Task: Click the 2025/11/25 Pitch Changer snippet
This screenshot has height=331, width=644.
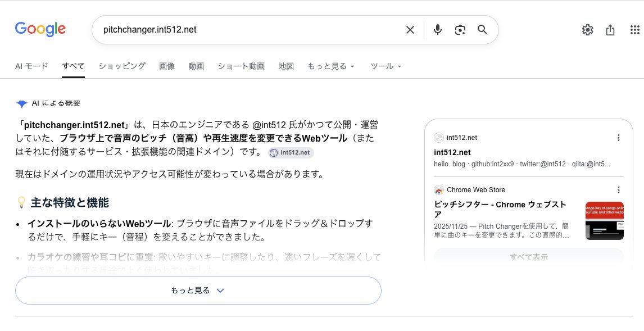Action: point(501,231)
